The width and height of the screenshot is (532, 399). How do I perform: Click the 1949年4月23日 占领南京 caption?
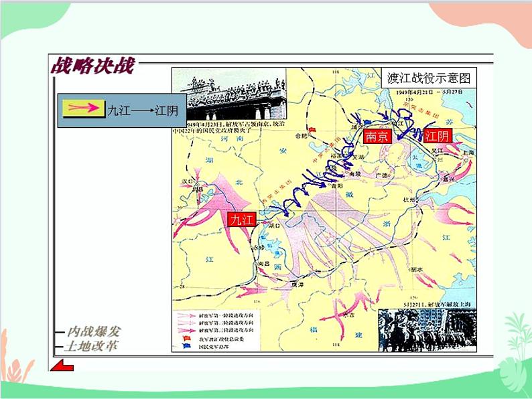click(229, 127)
